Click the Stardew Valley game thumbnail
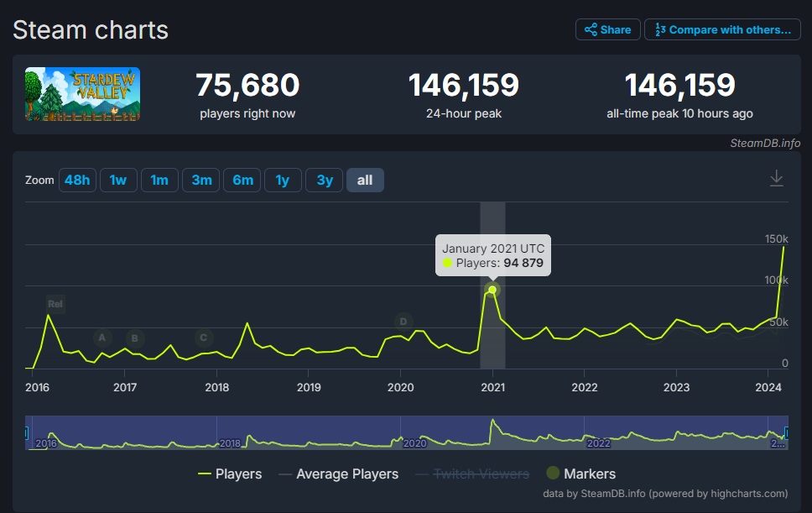This screenshot has height=513, width=812. (82, 94)
